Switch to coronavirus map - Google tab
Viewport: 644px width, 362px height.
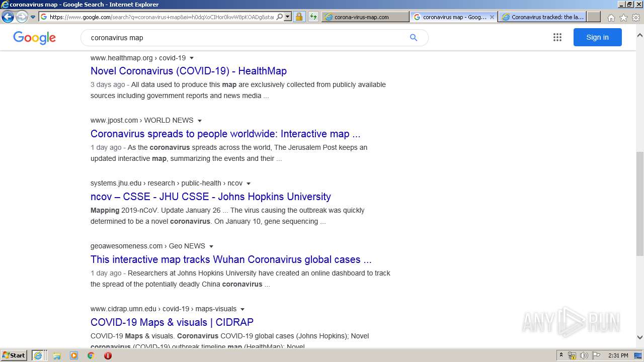[454, 17]
